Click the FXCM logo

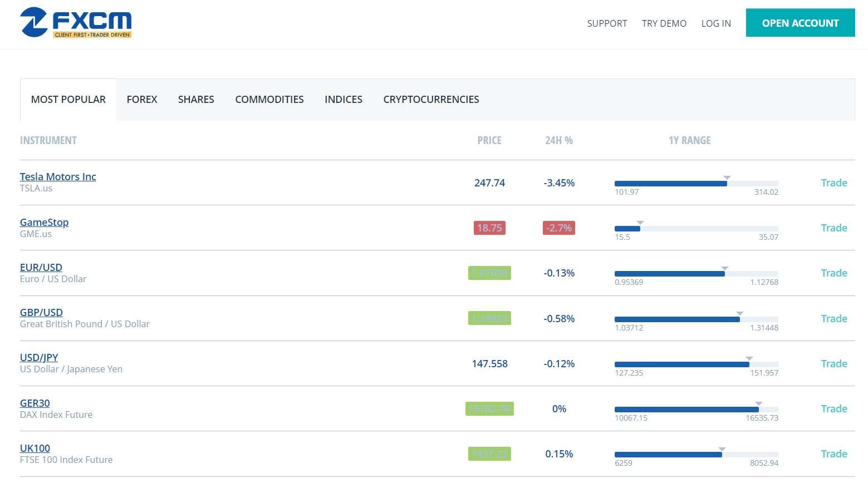pyautogui.click(x=76, y=23)
